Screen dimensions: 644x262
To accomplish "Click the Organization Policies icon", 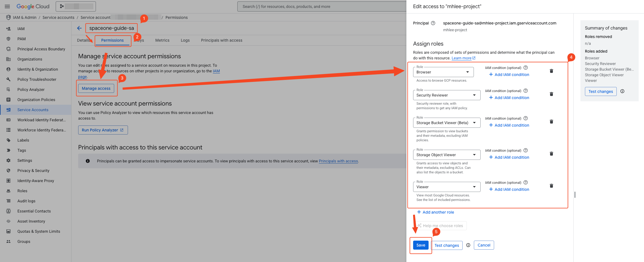I will [x=8, y=100].
